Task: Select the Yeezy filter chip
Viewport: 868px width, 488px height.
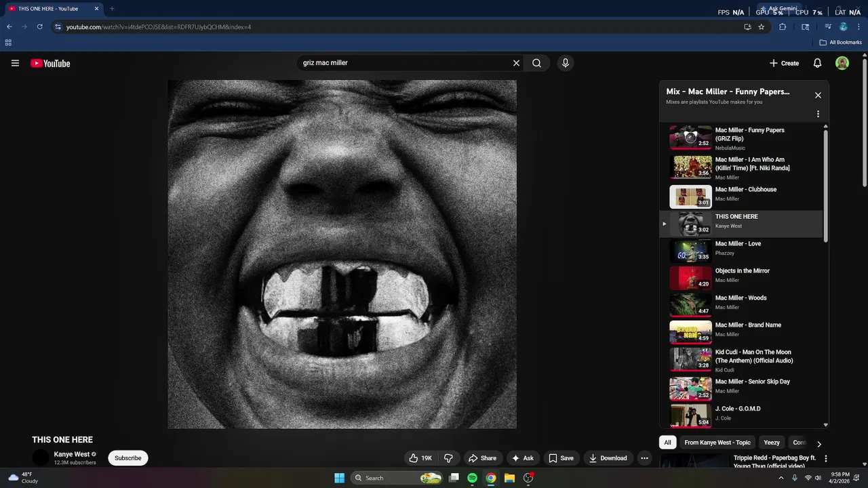Action: (772, 443)
